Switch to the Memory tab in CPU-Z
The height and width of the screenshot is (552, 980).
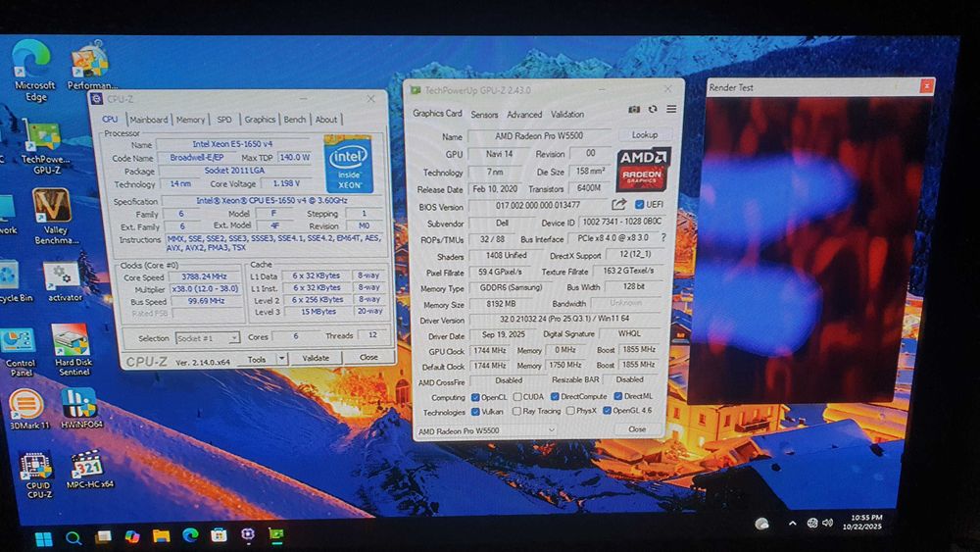(191, 120)
